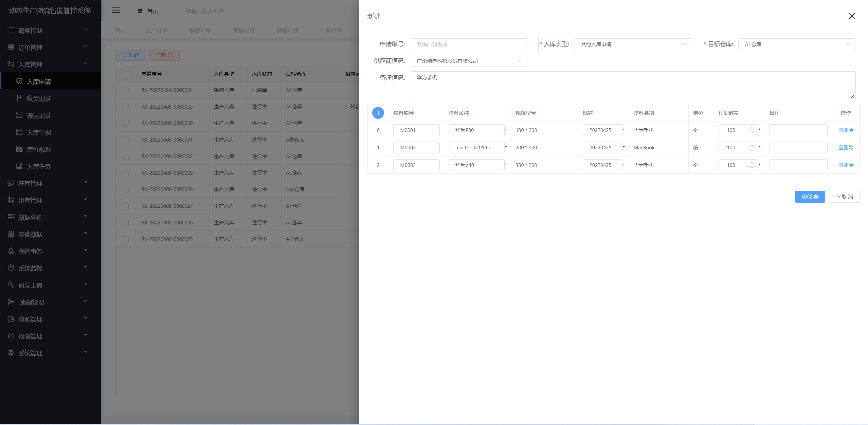Screen dimensions: 868x425
Task: Click the 删除 button in list toolbar
Action: [x=164, y=55]
